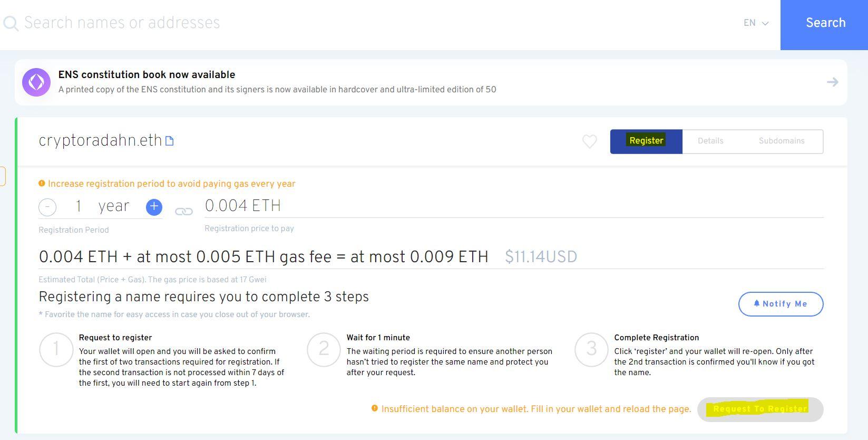Click the Request To Register button
Screen dimensions: 868x440
760,409
